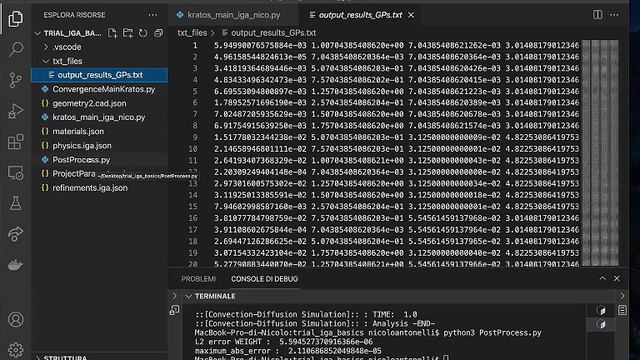Open the Extensions view
Viewport: 640px width, 360px height.
coord(16,142)
